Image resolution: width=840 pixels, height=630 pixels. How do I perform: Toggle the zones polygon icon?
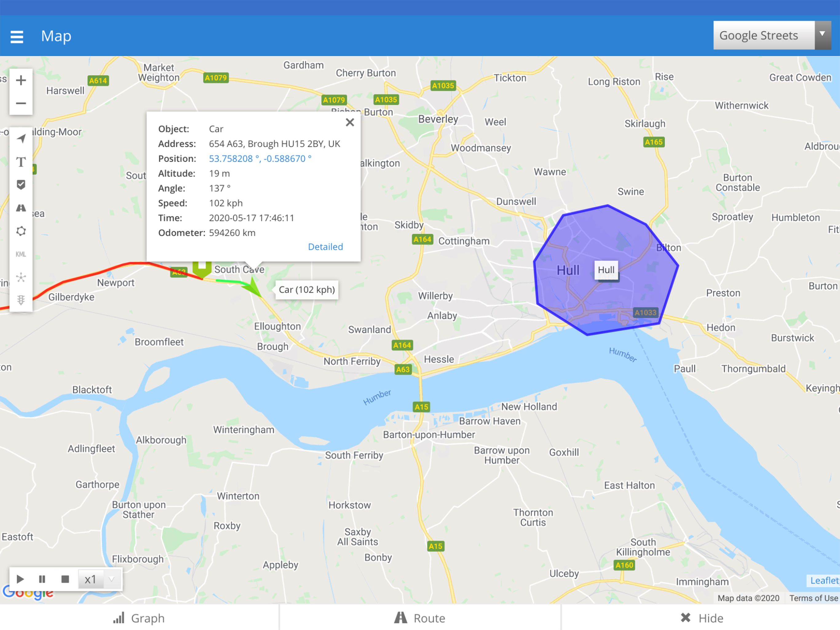21,231
